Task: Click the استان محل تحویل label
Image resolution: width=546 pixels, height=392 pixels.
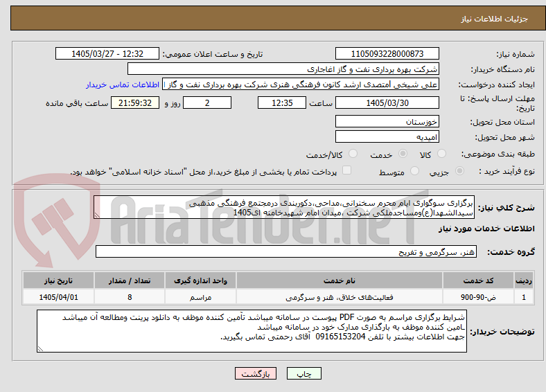Action: pyautogui.click(x=502, y=122)
